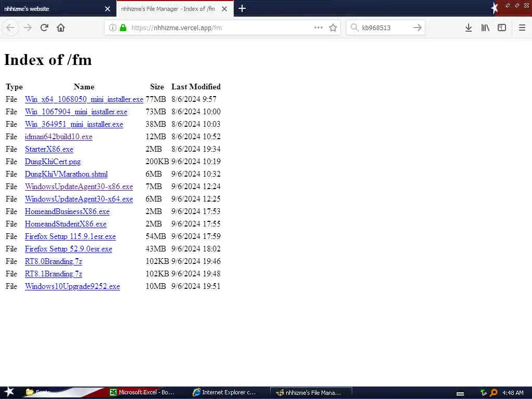Click the Index of /fm heading
This screenshot has width=532, height=399.
point(48,60)
